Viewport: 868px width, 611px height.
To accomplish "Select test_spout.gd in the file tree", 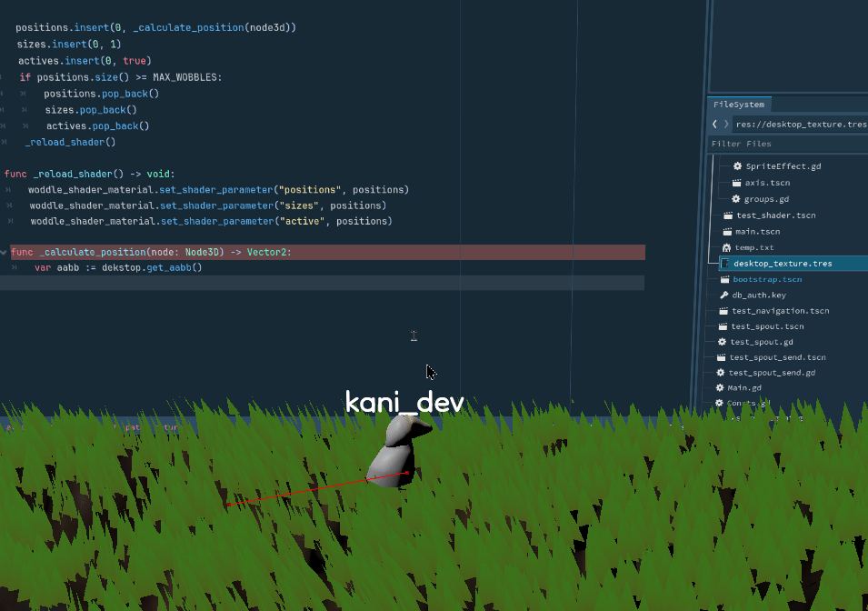I will coord(762,342).
